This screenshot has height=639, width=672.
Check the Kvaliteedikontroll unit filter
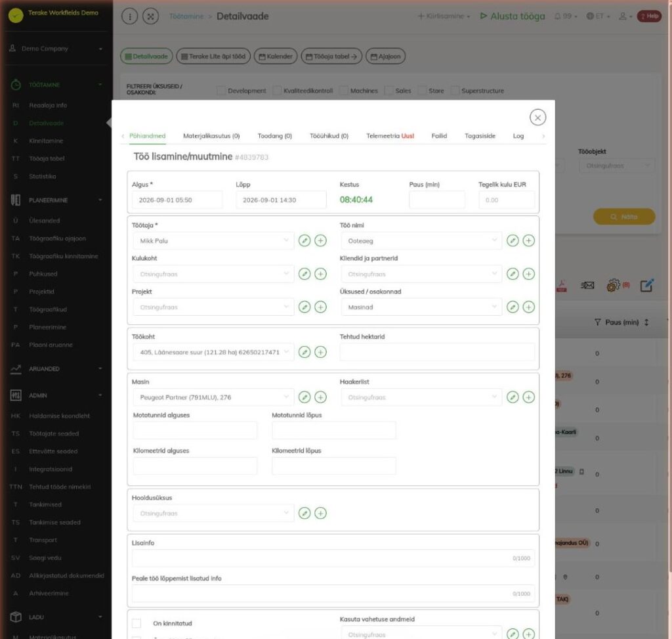point(277,91)
